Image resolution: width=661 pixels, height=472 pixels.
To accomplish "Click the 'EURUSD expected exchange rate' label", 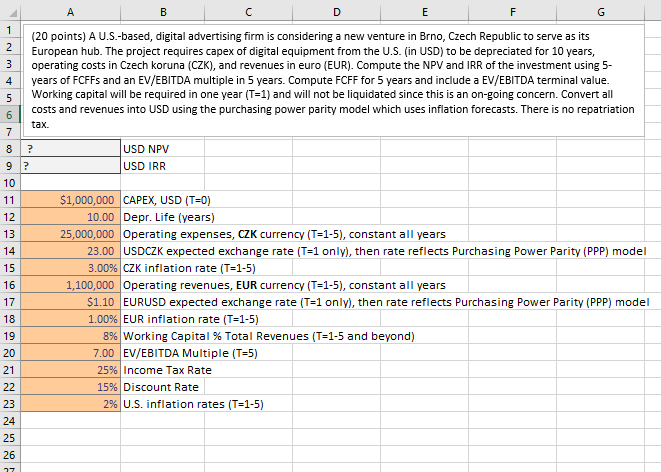I will click(386, 302).
